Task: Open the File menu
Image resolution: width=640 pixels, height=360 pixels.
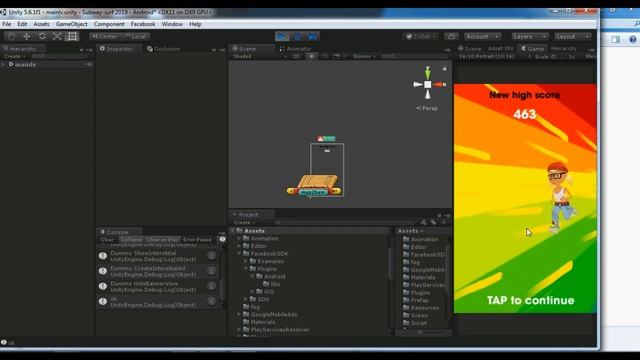Action: (7, 24)
